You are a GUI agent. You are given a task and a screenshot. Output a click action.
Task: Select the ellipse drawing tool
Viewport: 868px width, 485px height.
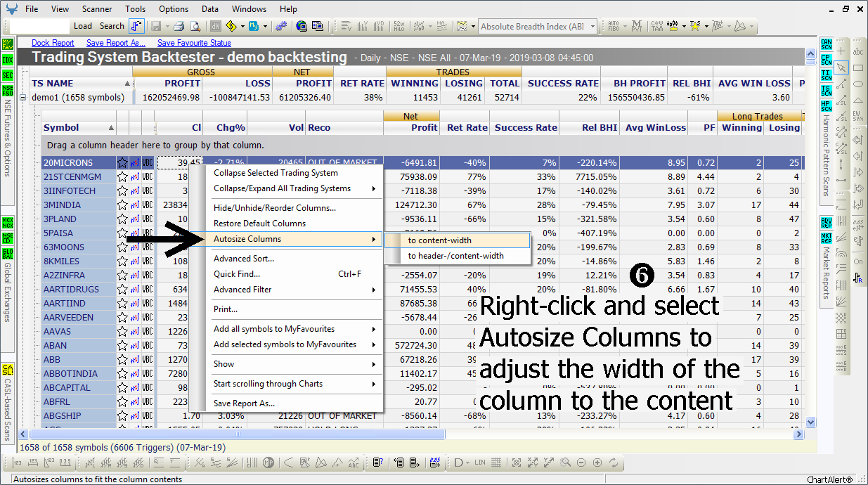click(x=858, y=84)
